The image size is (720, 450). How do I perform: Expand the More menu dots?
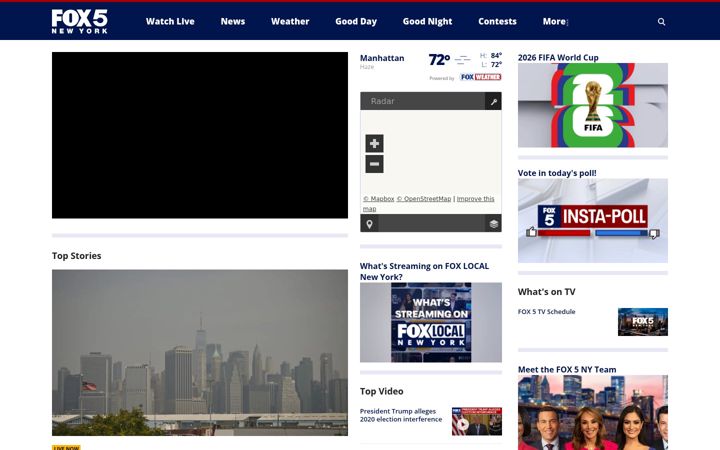click(x=568, y=22)
